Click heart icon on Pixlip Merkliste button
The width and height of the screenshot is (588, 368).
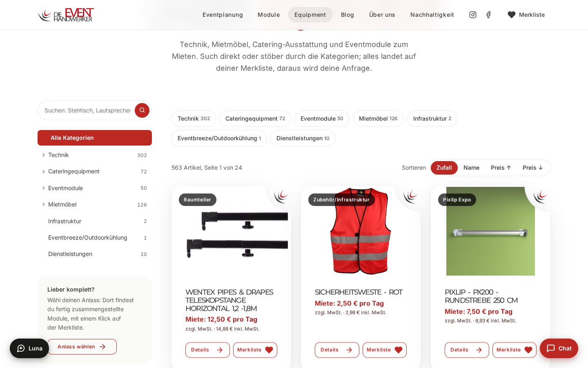[528, 350]
